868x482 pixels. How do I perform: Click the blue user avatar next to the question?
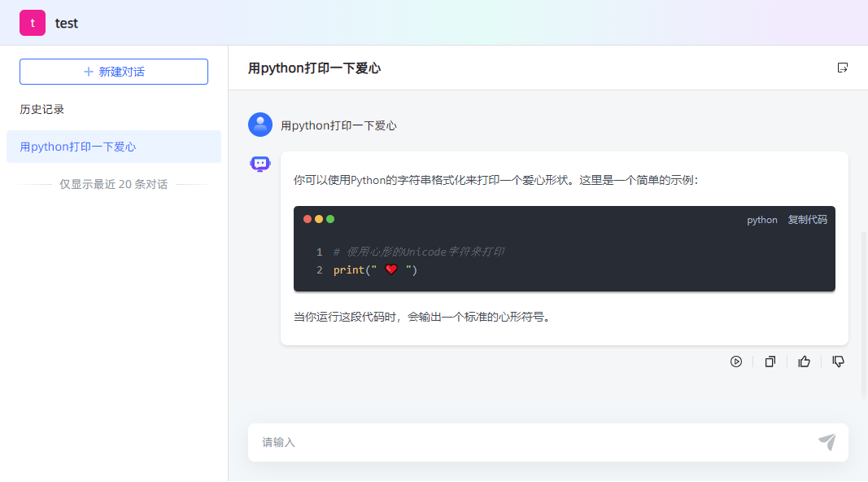coord(260,125)
